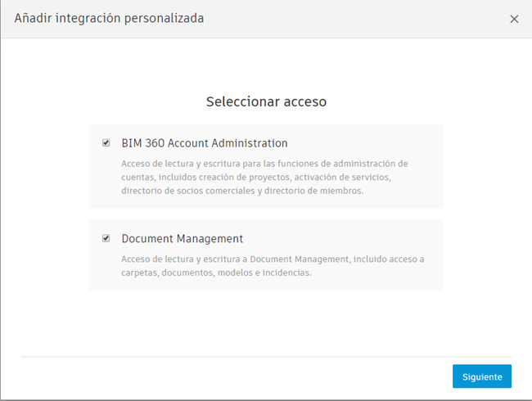Click the description mentioning administración de cuentas
Screen dimensions: 532x401
[x=264, y=177]
